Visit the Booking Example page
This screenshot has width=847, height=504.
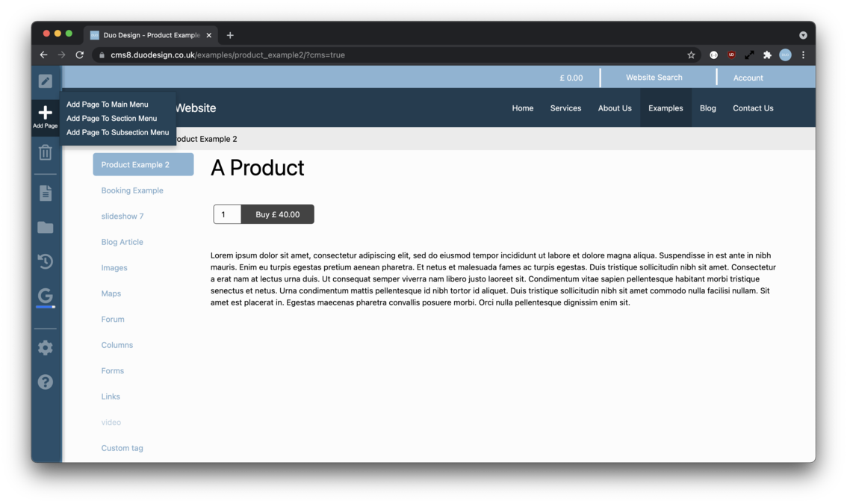[x=132, y=190]
